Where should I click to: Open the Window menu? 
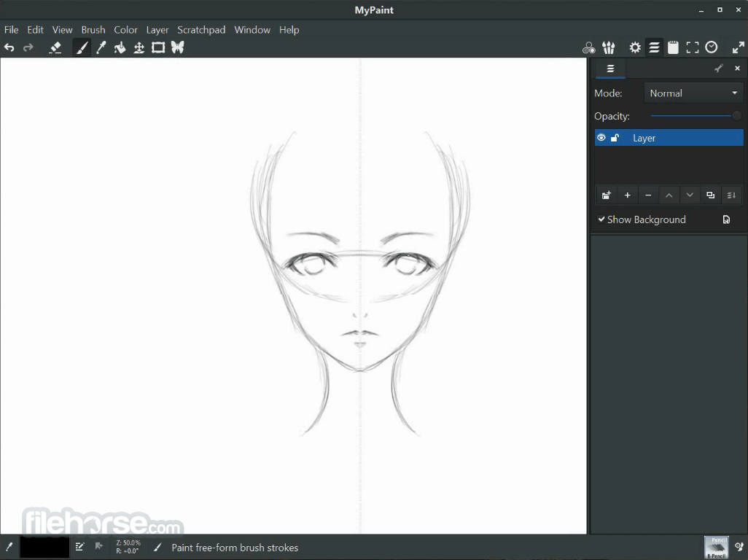252,30
